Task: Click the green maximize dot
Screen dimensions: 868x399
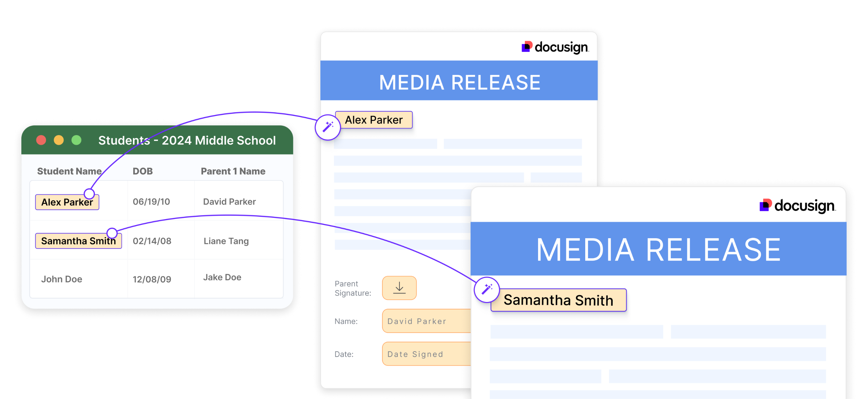Action: [x=77, y=140]
